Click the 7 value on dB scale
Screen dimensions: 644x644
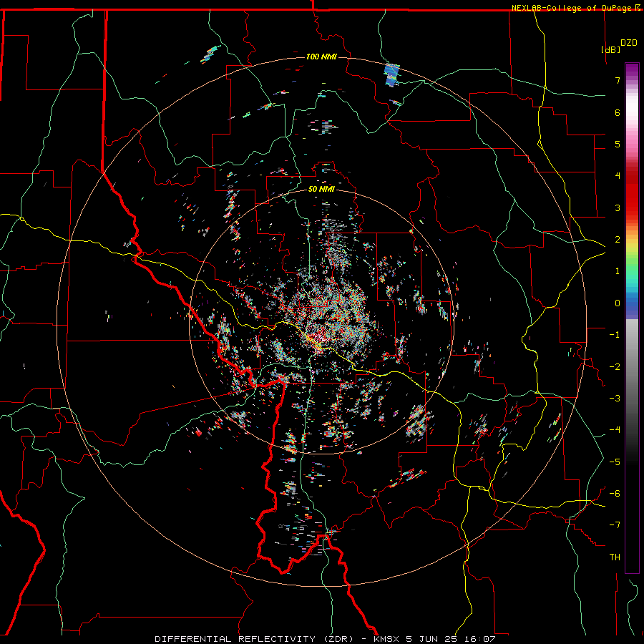coord(618,80)
